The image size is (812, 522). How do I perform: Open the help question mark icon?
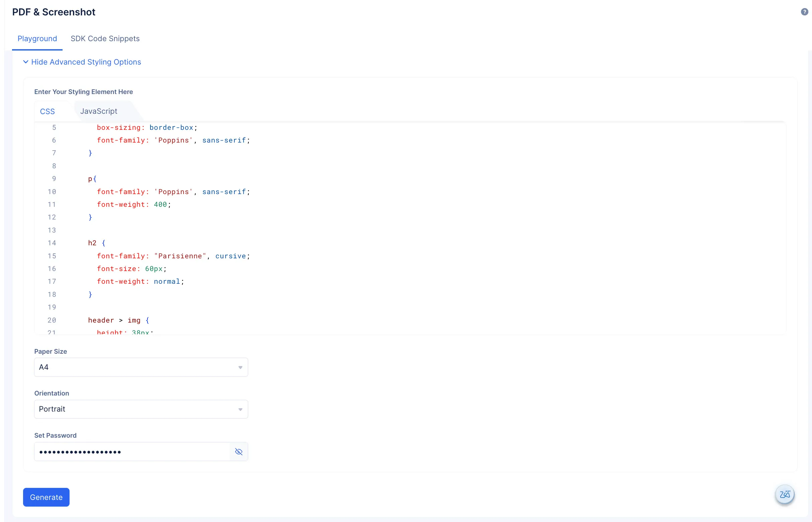pos(804,12)
